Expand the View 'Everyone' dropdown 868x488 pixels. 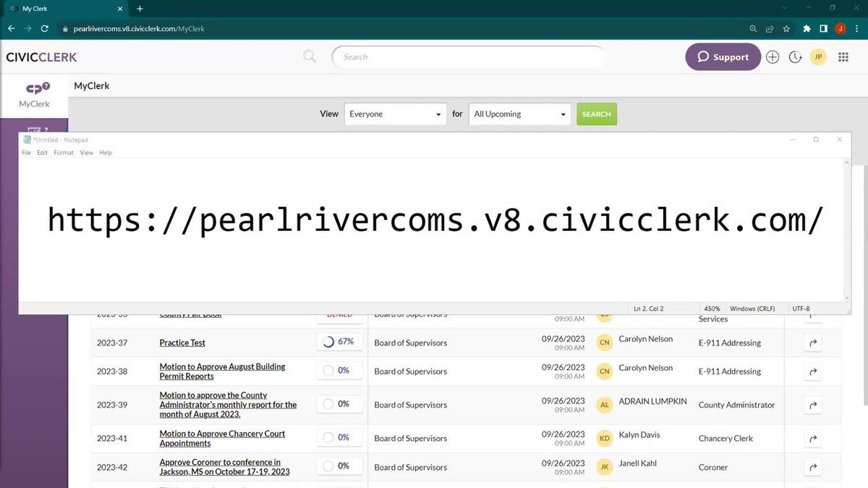(x=395, y=114)
